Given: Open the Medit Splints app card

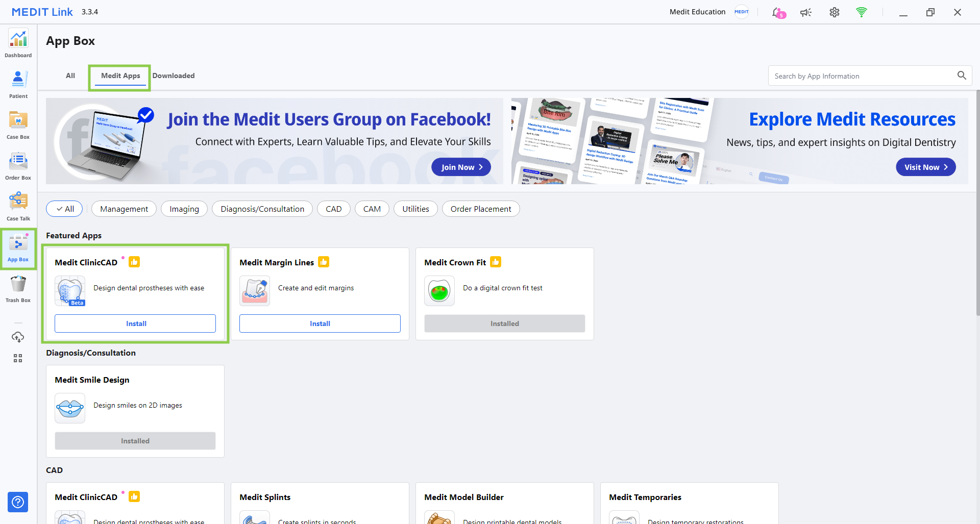Looking at the screenshot, I should (x=320, y=503).
